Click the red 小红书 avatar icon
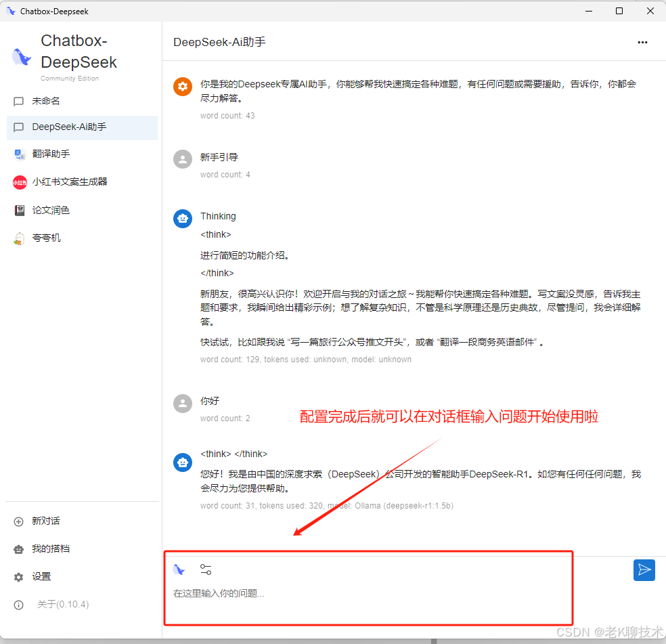This screenshot has height=644, width=666. pos(20,182)
